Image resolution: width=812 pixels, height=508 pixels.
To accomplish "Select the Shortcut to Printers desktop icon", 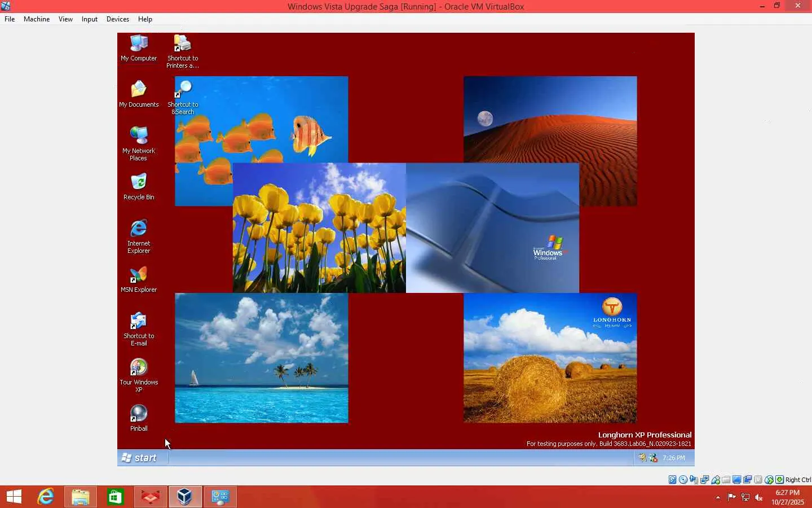I will pyautogui.click(x=183, y=52).
